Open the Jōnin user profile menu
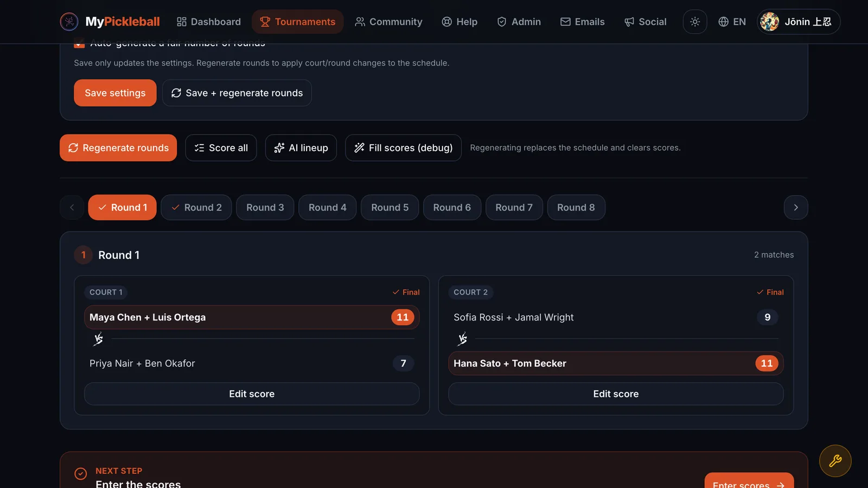 799,22
